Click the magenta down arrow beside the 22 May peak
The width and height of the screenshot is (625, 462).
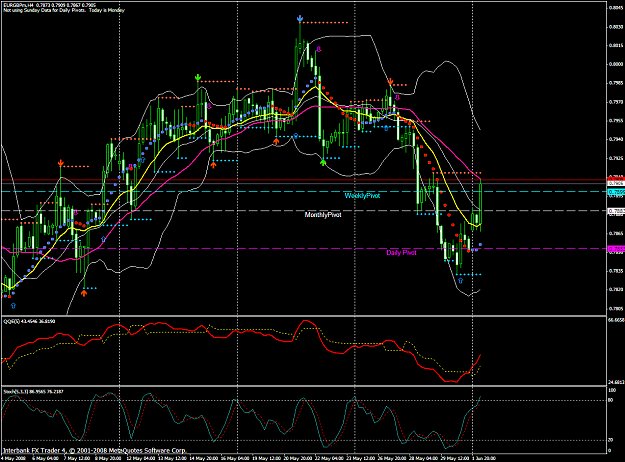pyautogui.click(x=318, y=49)
